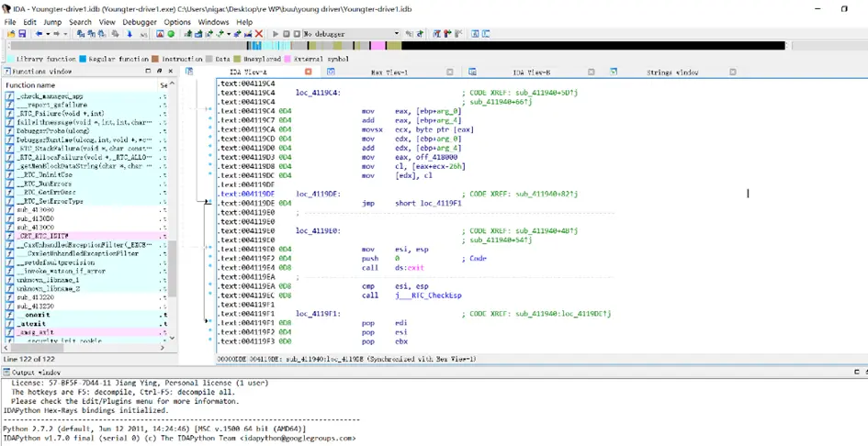Start the debugger process with play icon
Image resolution: width=868 pixels, height=446 pixels.
point(276,34)
